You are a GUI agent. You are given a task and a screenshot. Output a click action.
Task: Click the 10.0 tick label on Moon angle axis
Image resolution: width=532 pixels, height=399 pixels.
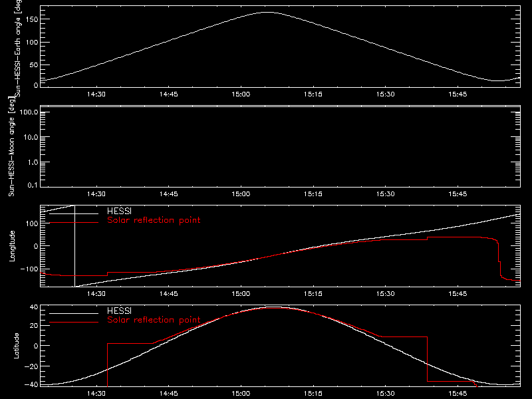pos(31,138)
